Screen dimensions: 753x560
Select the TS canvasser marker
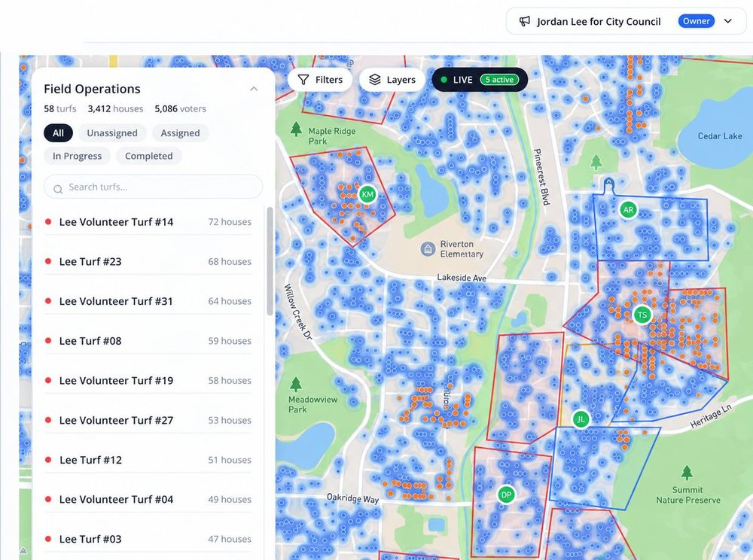tap(642, 315)
